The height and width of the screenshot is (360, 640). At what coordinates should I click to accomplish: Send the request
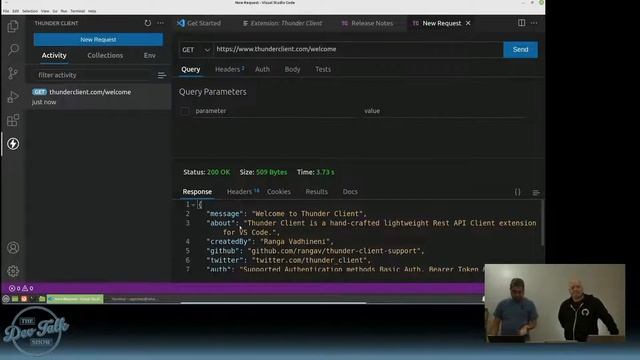tap(520, 49)
